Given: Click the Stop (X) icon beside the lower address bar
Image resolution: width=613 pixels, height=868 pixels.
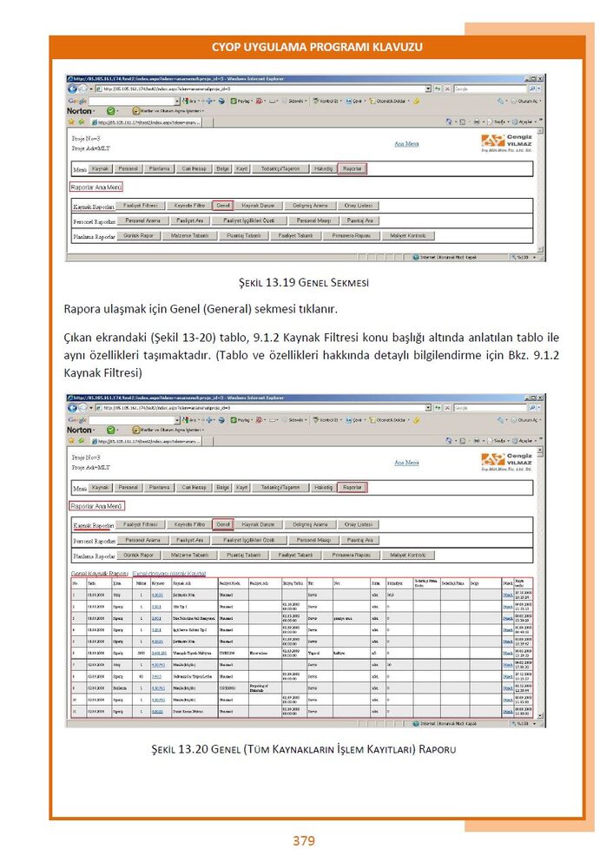Looking at the screenshot, I should 447,407.
